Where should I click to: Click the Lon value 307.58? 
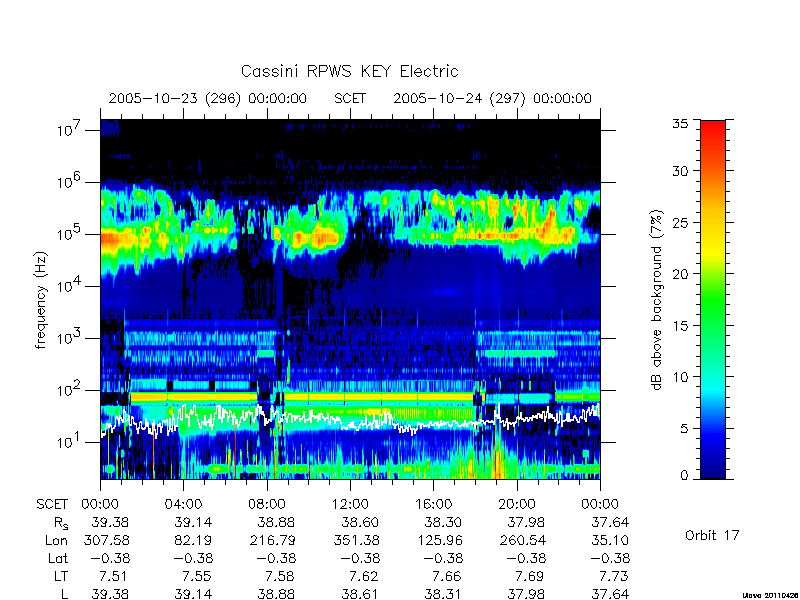[106, 540]
